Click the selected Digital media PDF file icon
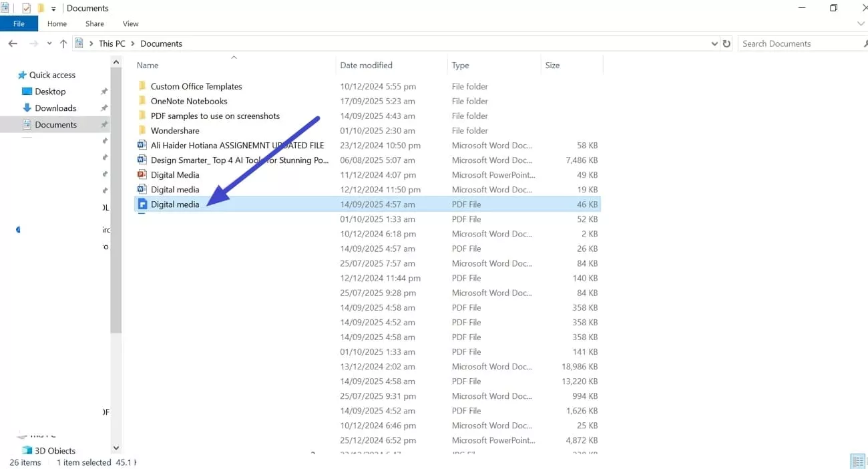Image resolution: width=868 pixels, height=469 pixels. (x=142, y=204)
